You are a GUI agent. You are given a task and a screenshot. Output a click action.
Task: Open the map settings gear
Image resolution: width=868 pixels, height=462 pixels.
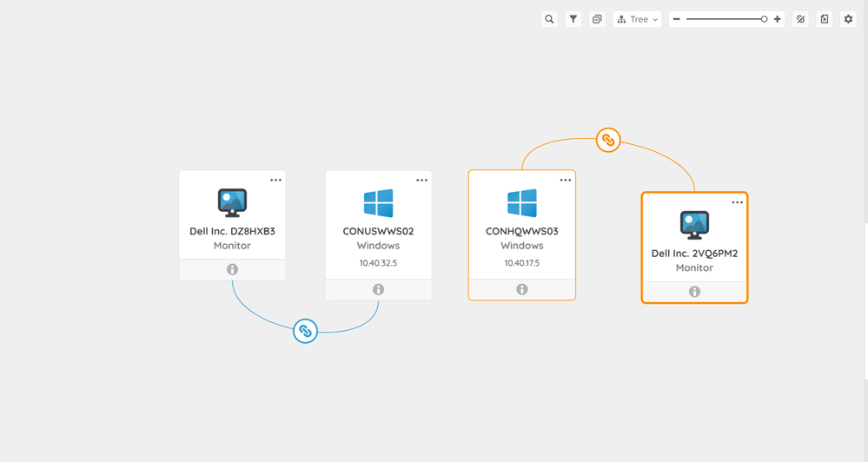[x=849, y=19]
